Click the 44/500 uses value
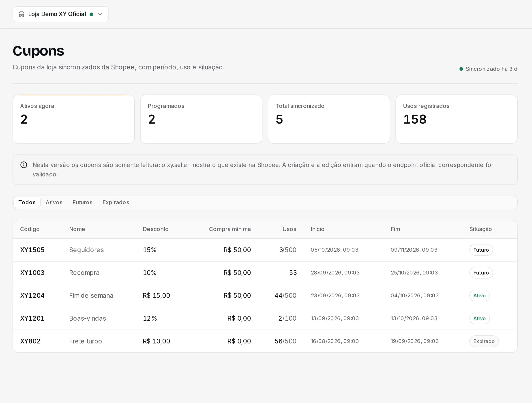 (285, 296)
